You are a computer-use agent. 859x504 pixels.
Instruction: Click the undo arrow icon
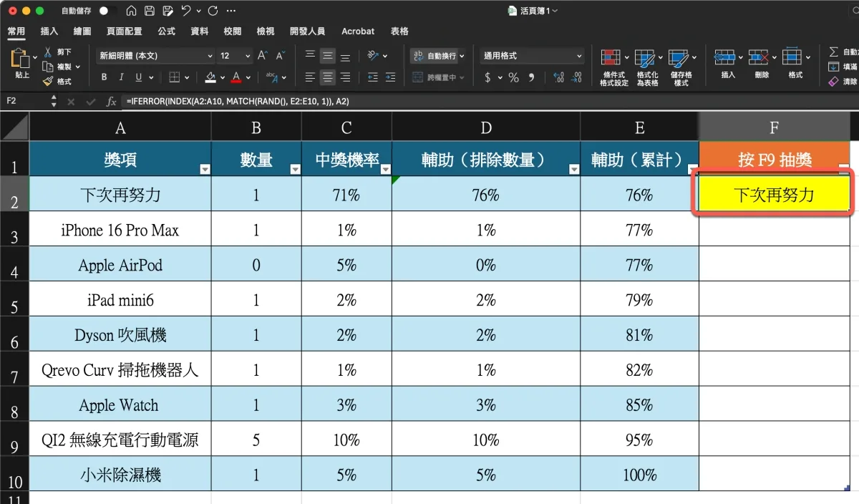[187, 11]
